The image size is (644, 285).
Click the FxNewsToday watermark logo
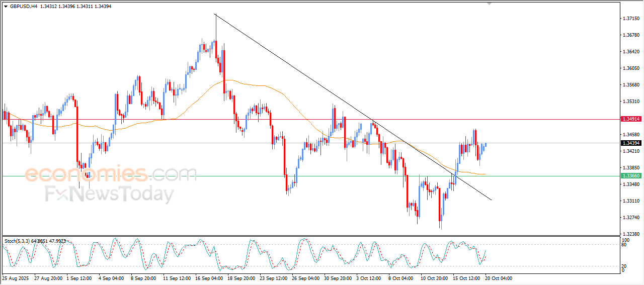tap(110, 194)
